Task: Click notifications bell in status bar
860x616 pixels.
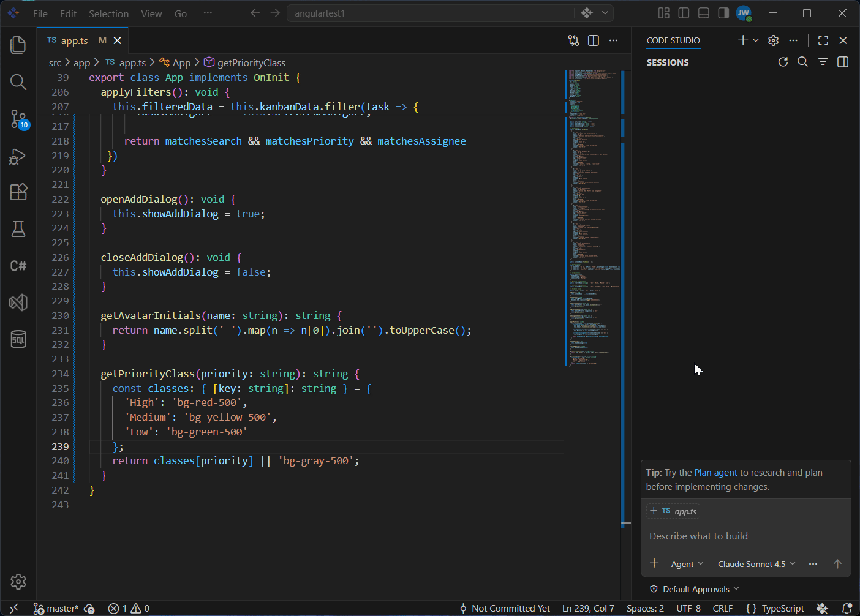Action: pos(847,609)
